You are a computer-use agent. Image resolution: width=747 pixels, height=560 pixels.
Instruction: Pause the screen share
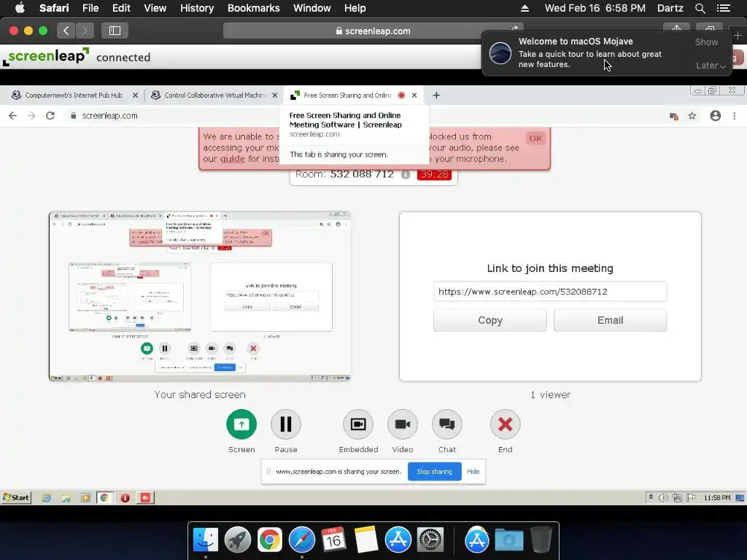286,424
